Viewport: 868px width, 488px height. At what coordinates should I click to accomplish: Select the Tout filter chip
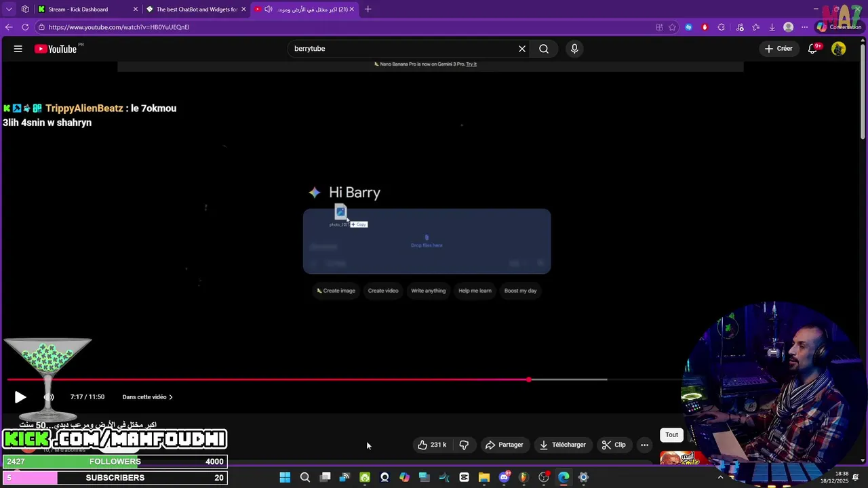pyautogui.click(x=671, y=434)
